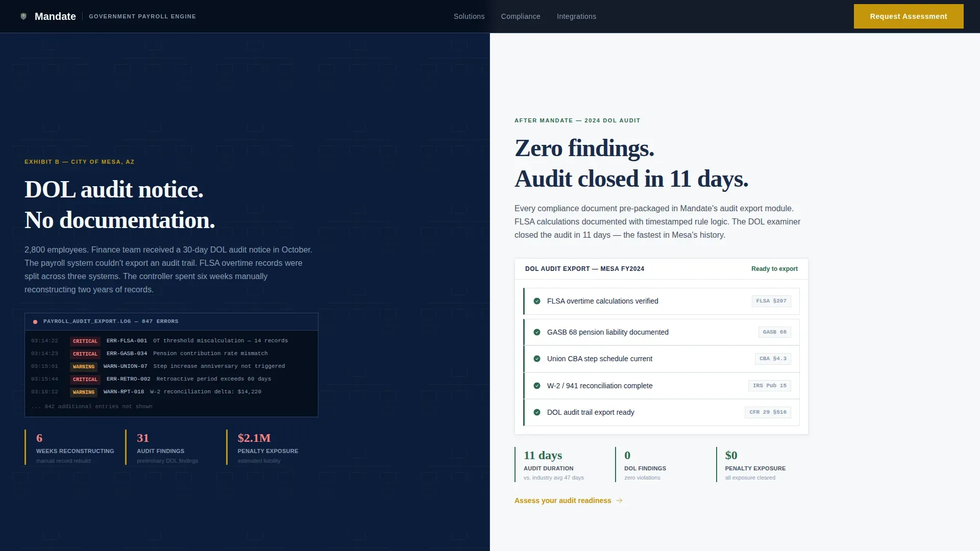Viewport: 980px width, 551px height.
Task: Click the WARNING badge on WARN-RPT-018 row
Action: (x=83, y=392)
